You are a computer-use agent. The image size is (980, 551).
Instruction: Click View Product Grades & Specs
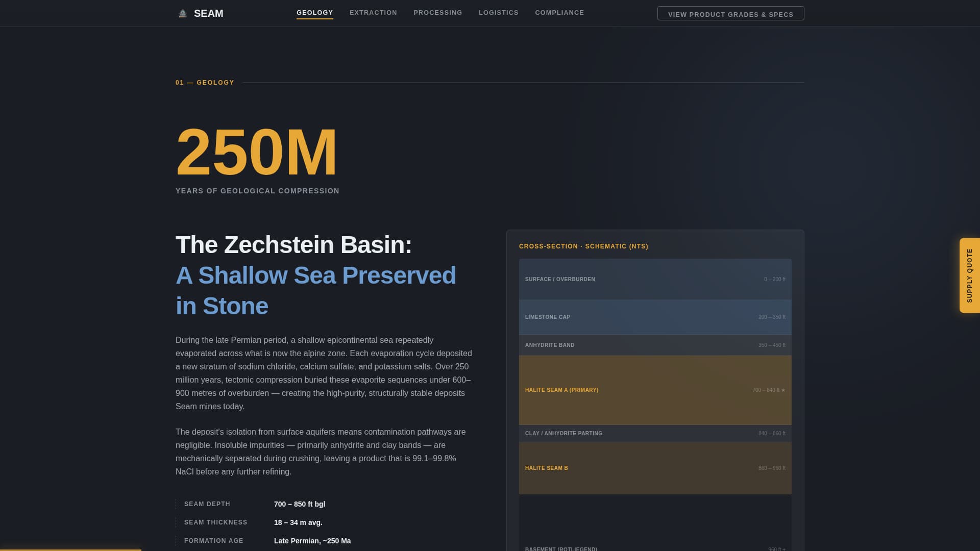pos(731,14)
